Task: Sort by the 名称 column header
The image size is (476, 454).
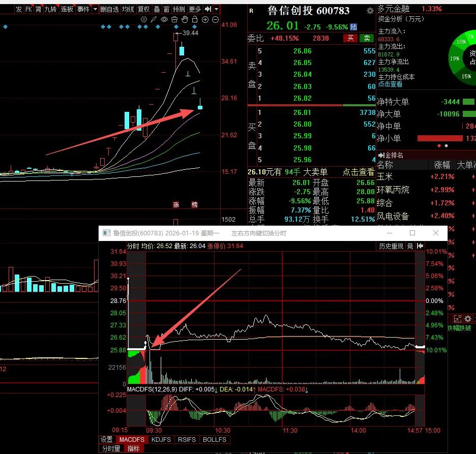Action: pos(384,165)
